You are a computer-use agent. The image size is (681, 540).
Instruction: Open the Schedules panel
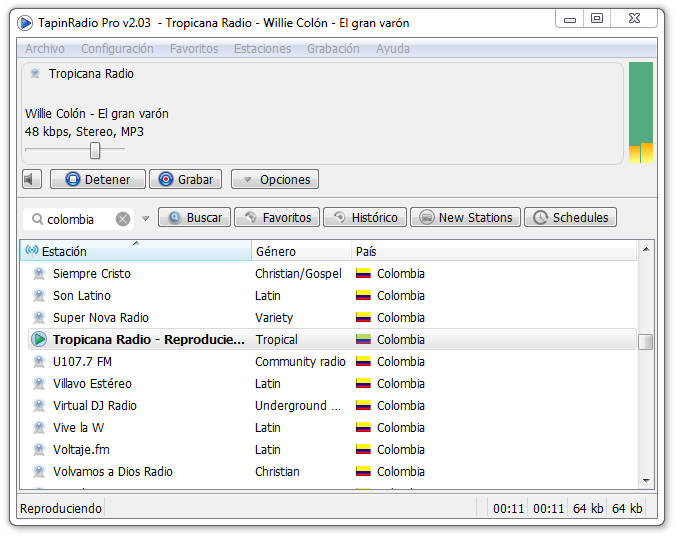pyautogui.click(x=570, y=217)
